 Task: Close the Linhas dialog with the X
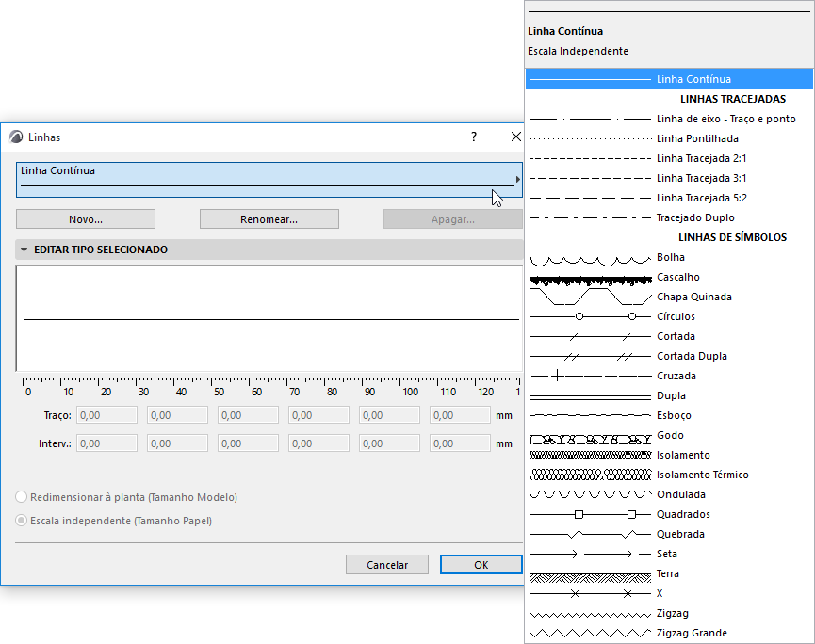515,137
